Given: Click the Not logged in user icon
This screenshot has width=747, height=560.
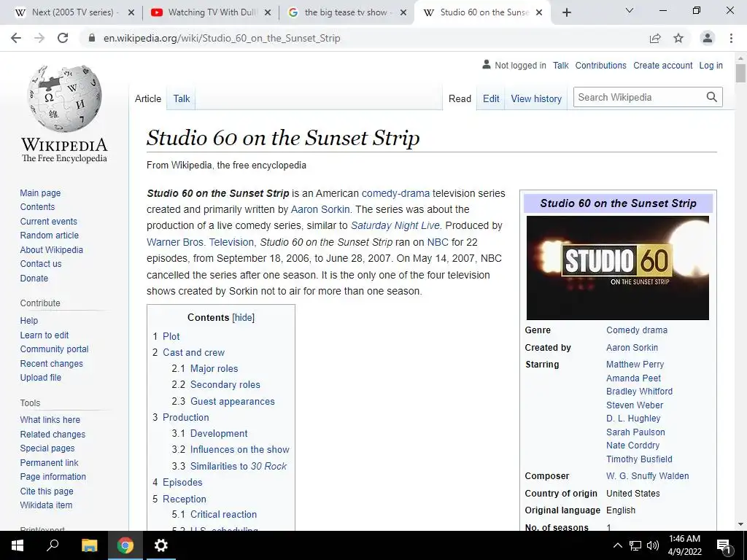Looking at the screenshot, I should [487, 64].
